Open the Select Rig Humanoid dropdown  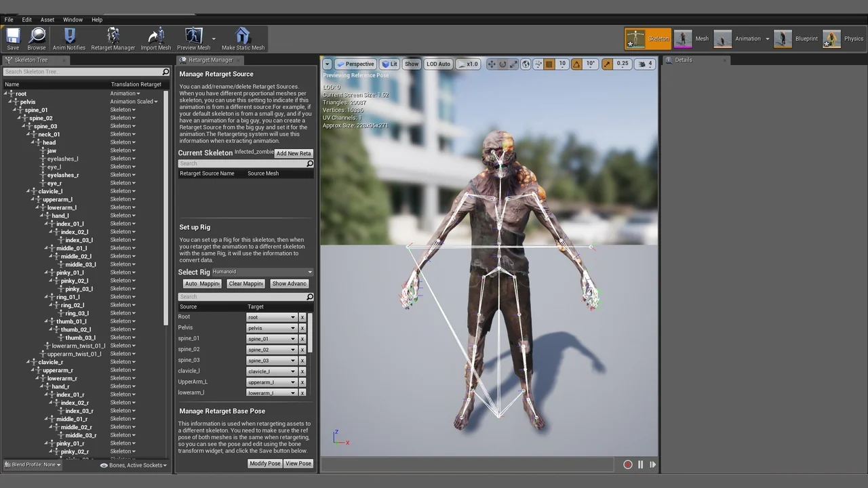coord(262,272)
